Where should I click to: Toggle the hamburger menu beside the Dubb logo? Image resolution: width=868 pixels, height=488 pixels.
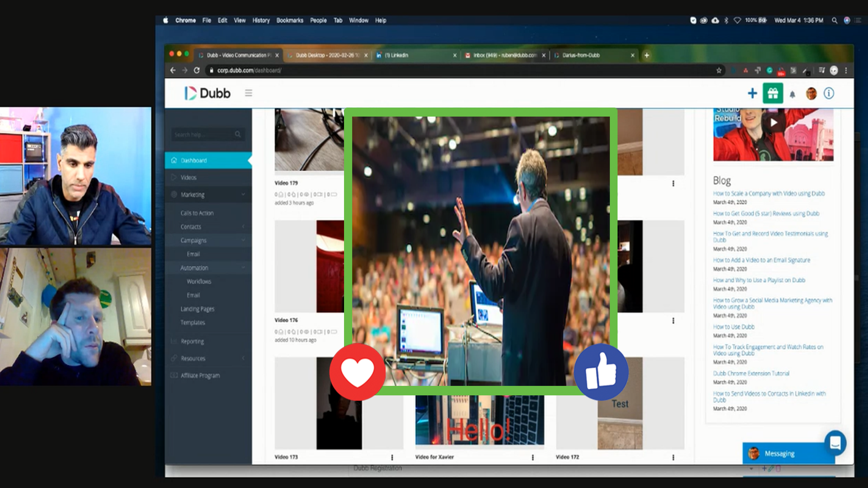249,93
